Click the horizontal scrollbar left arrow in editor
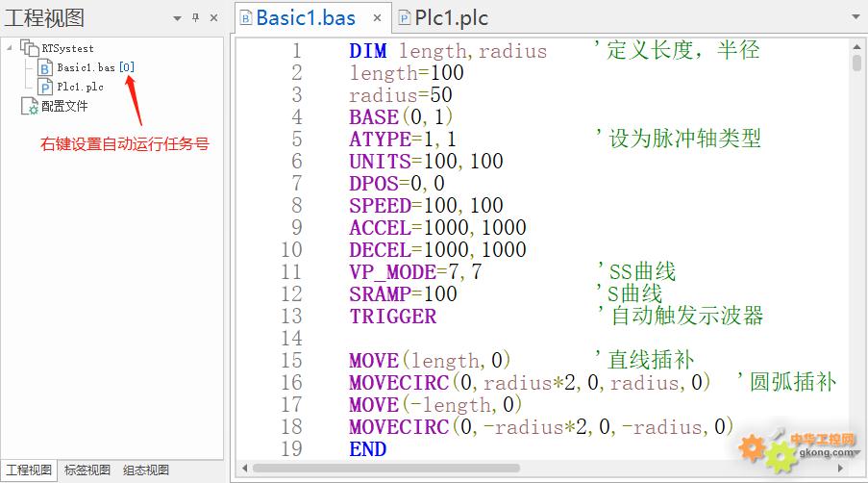 click(x=246, y=468)
